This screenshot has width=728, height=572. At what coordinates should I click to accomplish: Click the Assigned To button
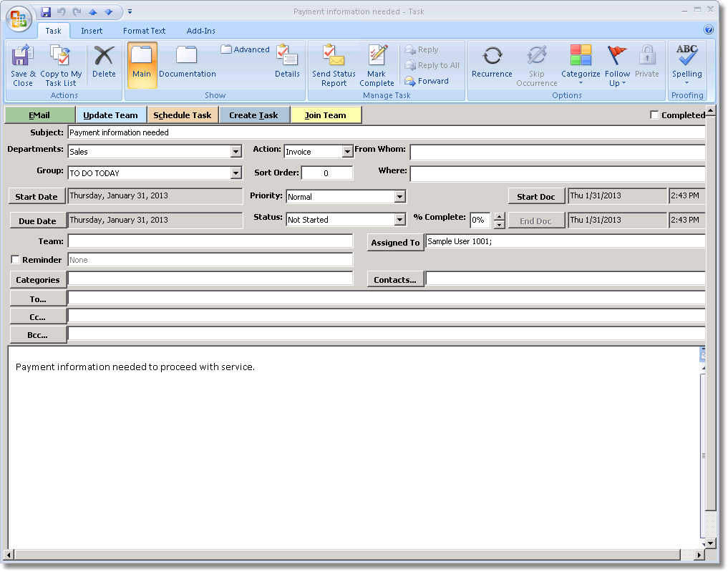point(395,243)
